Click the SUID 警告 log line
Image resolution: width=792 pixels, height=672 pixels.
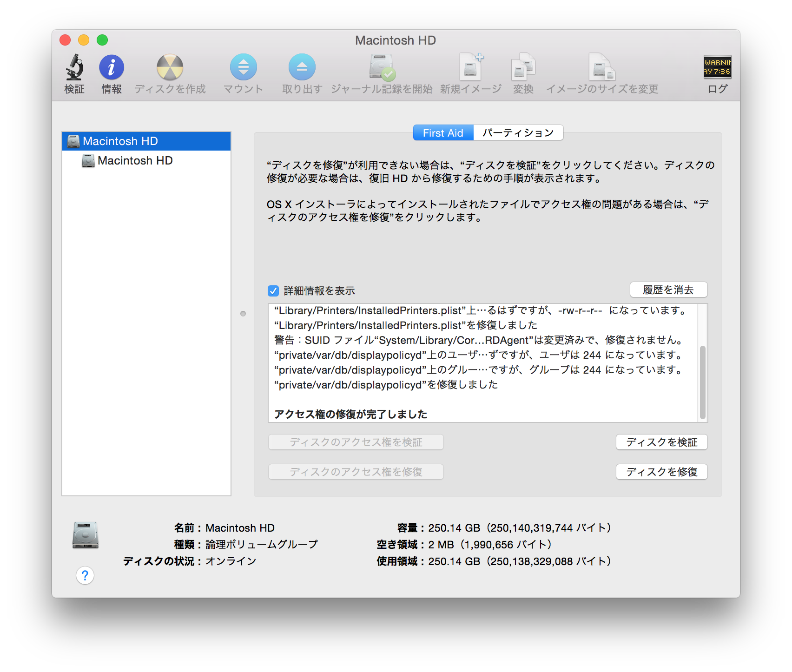[x=478, y=340]
